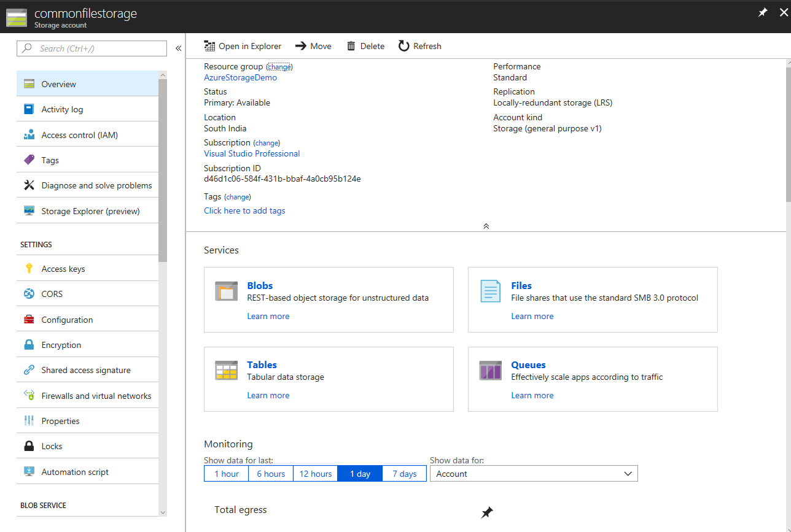The image size is (791, 532).
Task: Click the Encryption padlock icon
Action: coord(29,345)
